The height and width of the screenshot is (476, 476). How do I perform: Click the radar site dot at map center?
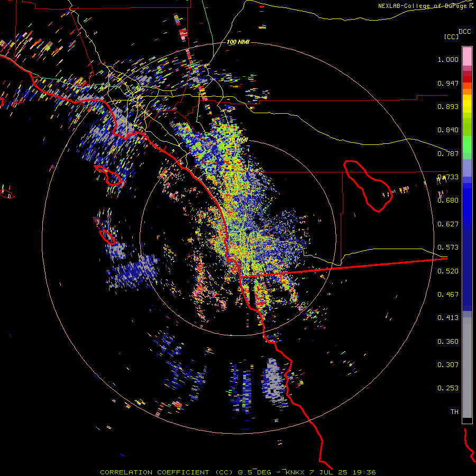248,232
